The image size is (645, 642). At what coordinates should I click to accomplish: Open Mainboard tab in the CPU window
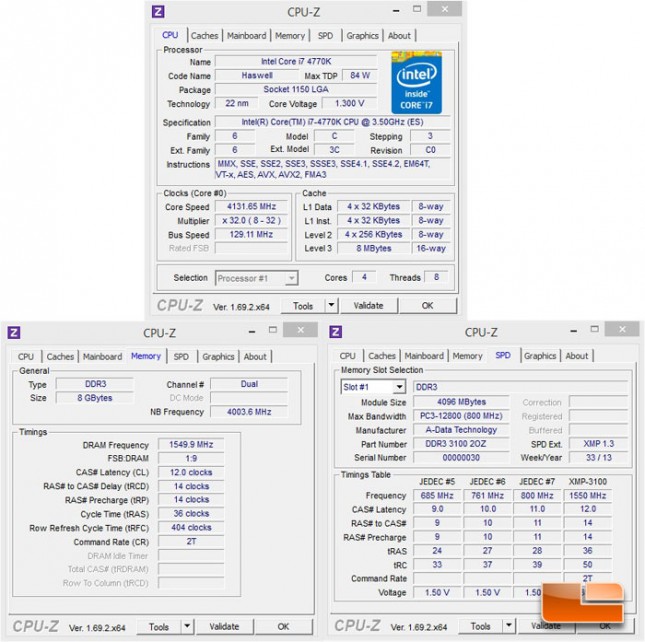point(247,36)
